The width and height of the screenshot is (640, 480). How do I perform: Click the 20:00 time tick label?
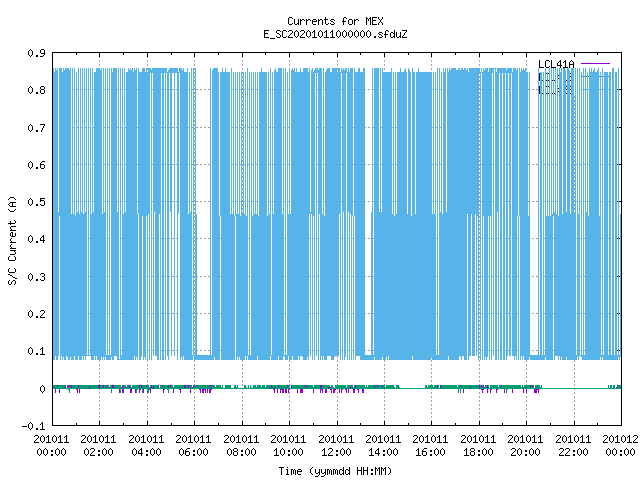coord(526,452)
